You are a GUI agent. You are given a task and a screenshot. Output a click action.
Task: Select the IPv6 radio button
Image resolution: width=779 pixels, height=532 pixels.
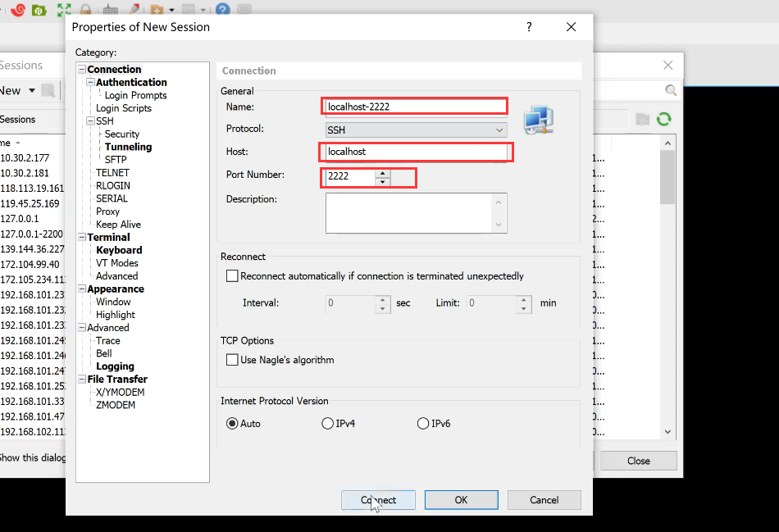[x=423, y=423]
